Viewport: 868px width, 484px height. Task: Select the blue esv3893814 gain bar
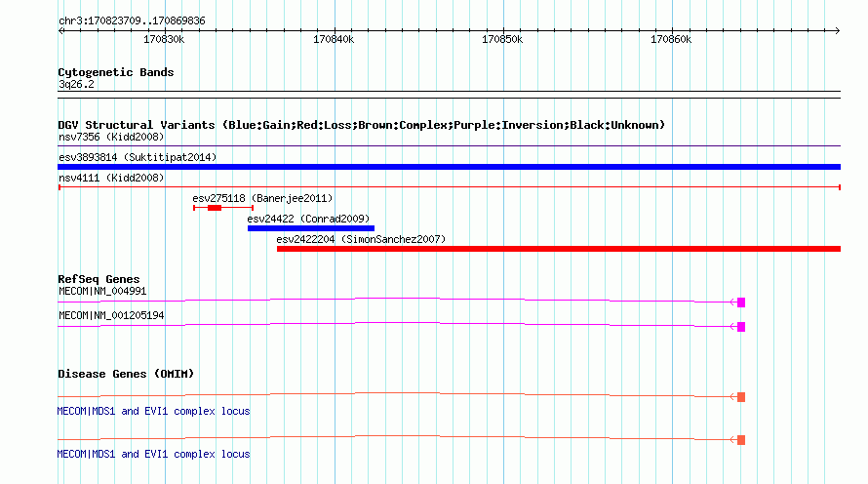coord(449,167)
